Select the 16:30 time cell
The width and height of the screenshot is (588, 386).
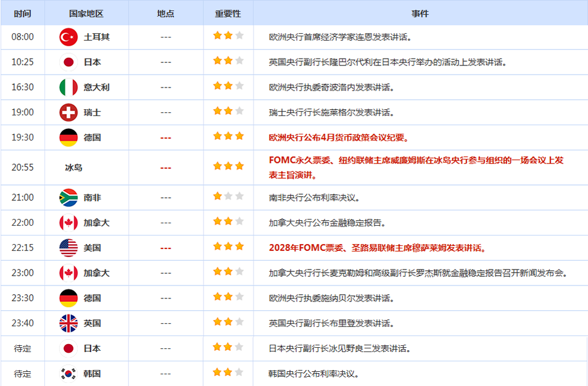coord(22,88)
